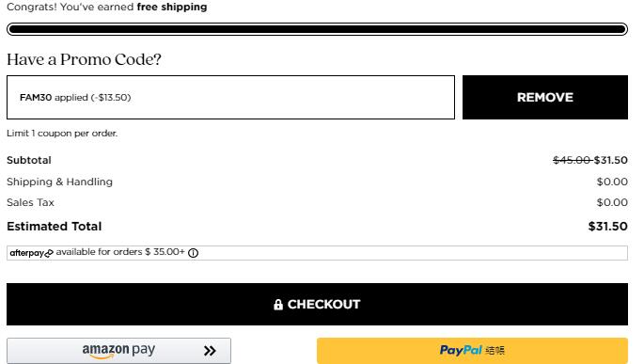The height and width of the screenshot is (364, 644).
Task: Click the Shipping & Handling label
Action: coord(59,182)
